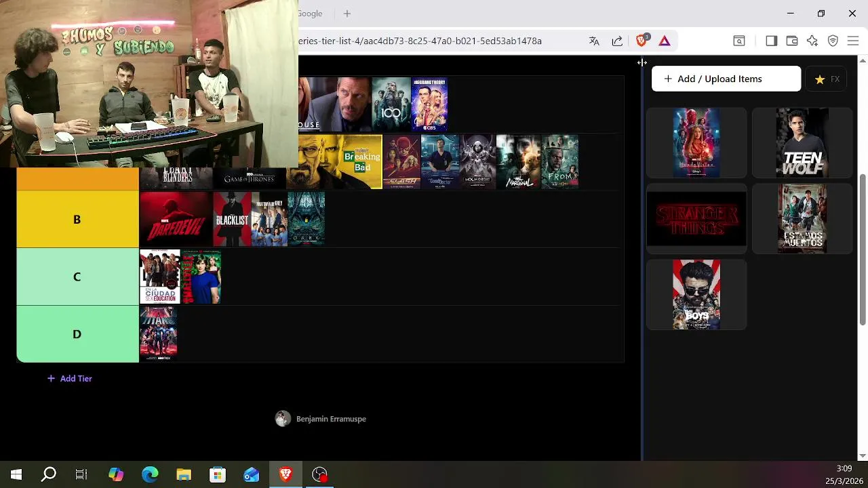Click the address bar URL text
The height and width of the screenshot is (488, 868).
click(x=420, y=41)
